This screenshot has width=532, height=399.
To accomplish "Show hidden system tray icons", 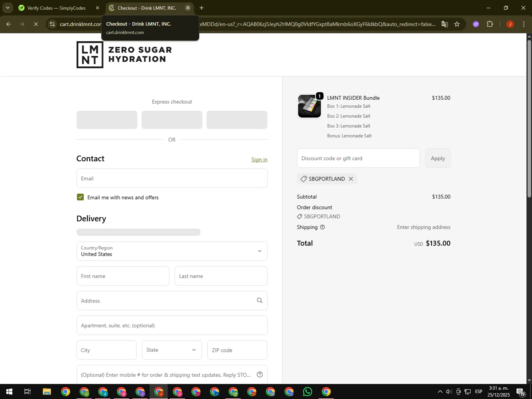I will click(x=440, y=392).
